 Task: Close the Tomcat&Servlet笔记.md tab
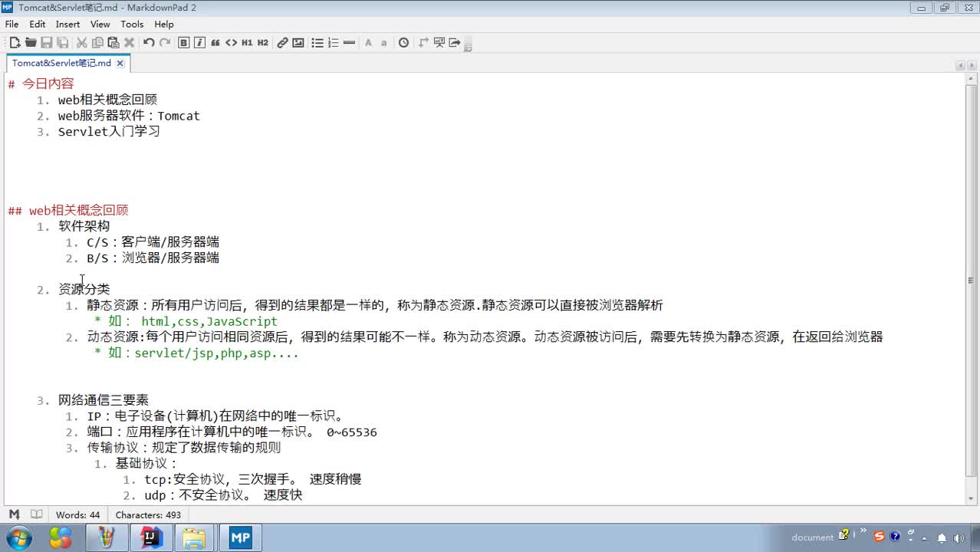point(120,63)
